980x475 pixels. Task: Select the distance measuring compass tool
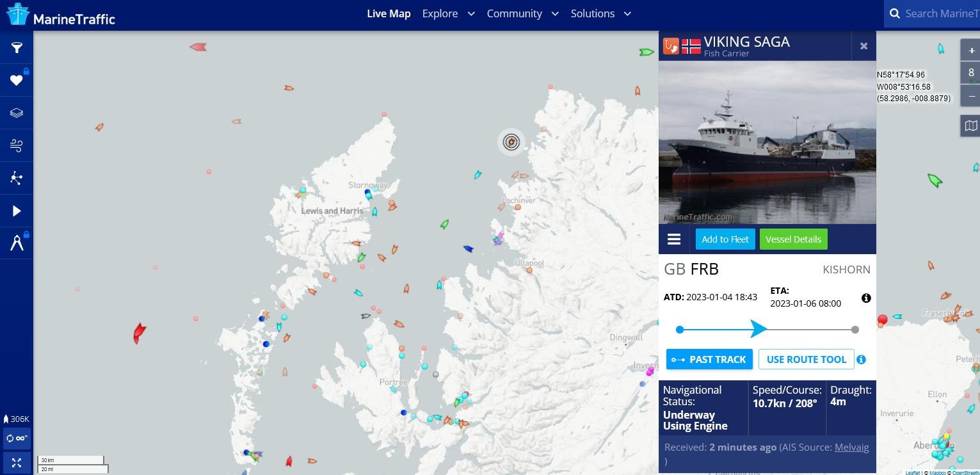point(17,243)
